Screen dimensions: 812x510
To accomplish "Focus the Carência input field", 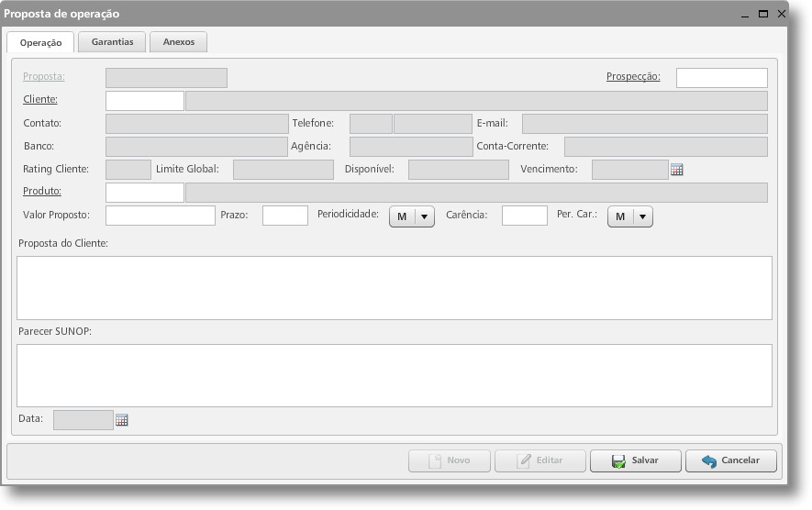I will [525, 216].
